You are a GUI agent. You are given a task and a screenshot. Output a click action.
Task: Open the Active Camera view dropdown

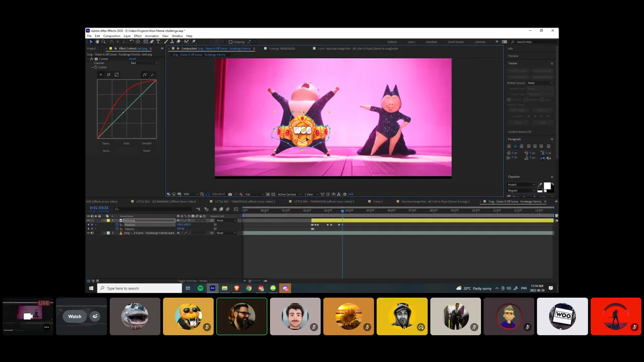tap(289, 195)
